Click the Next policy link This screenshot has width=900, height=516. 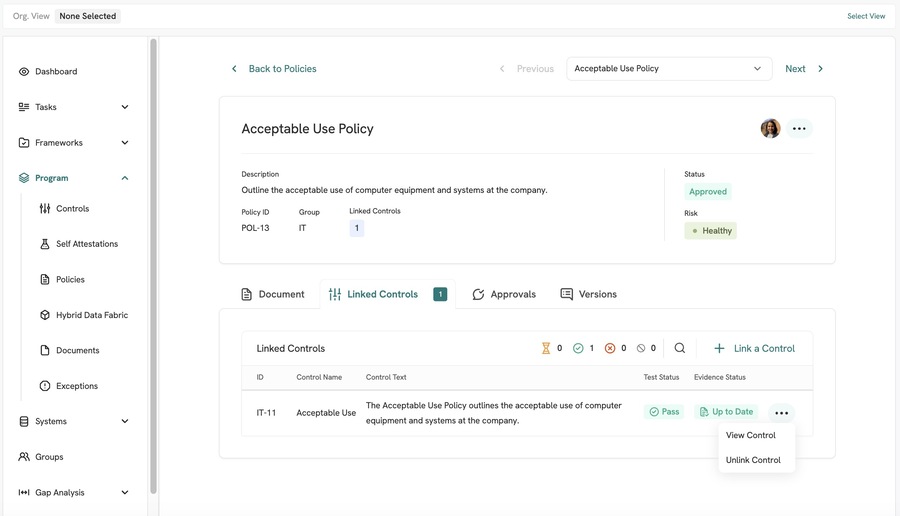point(795,69)
